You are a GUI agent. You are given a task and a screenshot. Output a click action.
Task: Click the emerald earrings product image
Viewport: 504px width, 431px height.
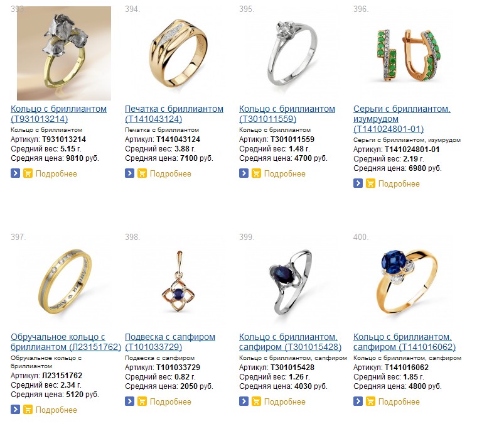tap(409, 55)
